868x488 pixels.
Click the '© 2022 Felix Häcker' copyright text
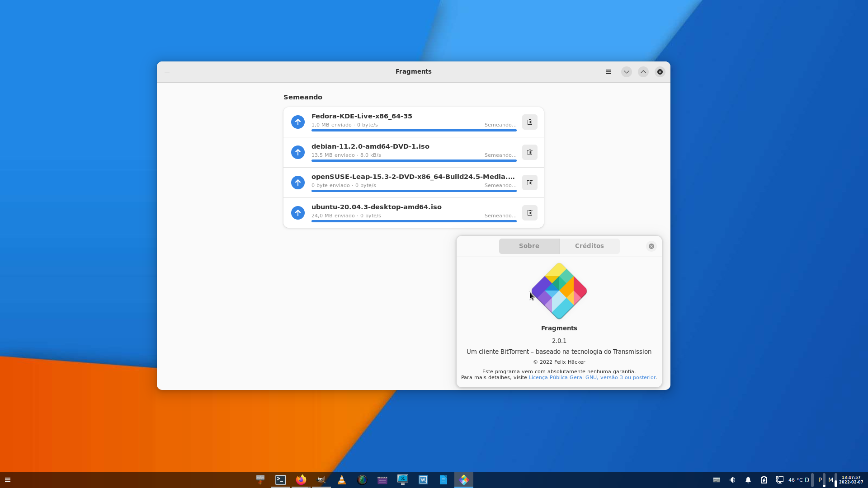[x=559, y=362]
